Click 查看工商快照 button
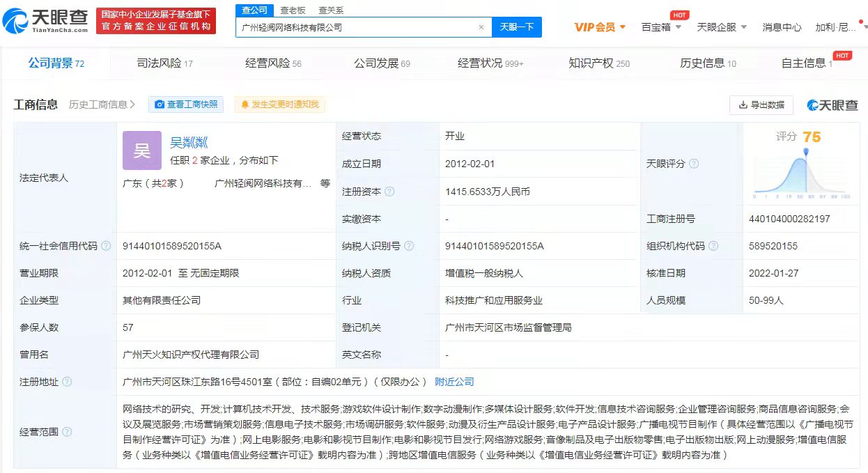The height and width of the screenshot is (473, 868). (185, 104)
